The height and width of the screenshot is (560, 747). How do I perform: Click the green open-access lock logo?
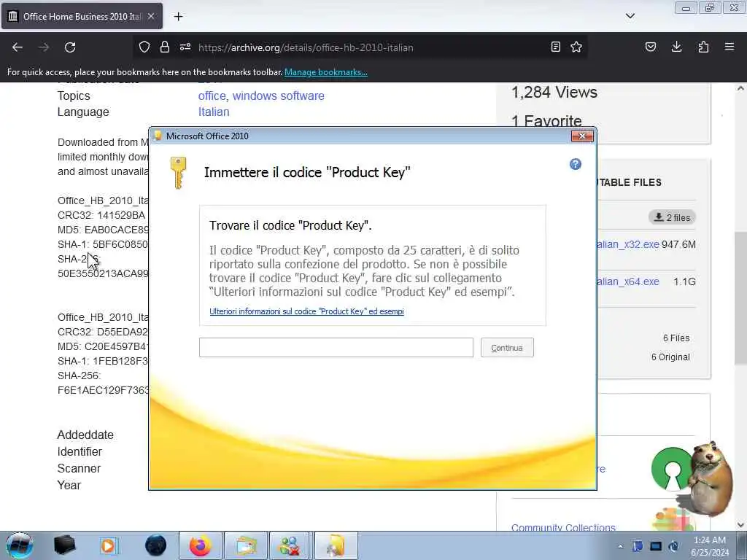[x=671, y=469]
